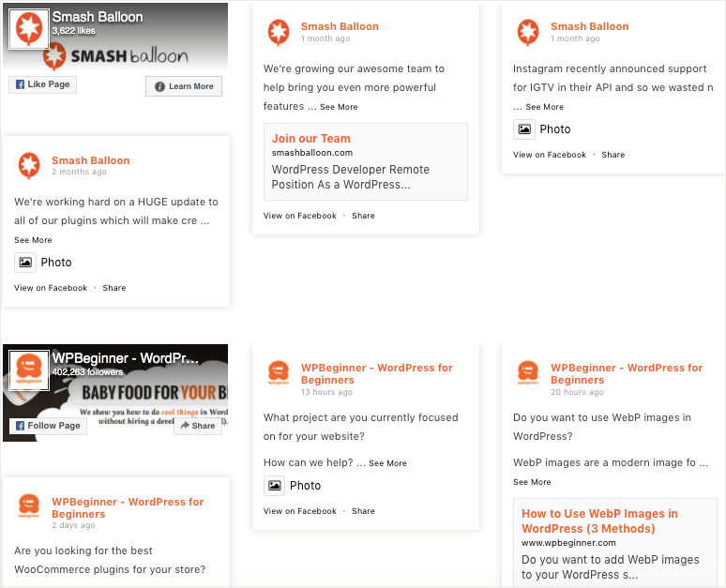Image resolution: width=726 pixels, height=588 pixels.
Task: Click Smash Balloon avatar in the hiring post
Action: click(279, 33)
